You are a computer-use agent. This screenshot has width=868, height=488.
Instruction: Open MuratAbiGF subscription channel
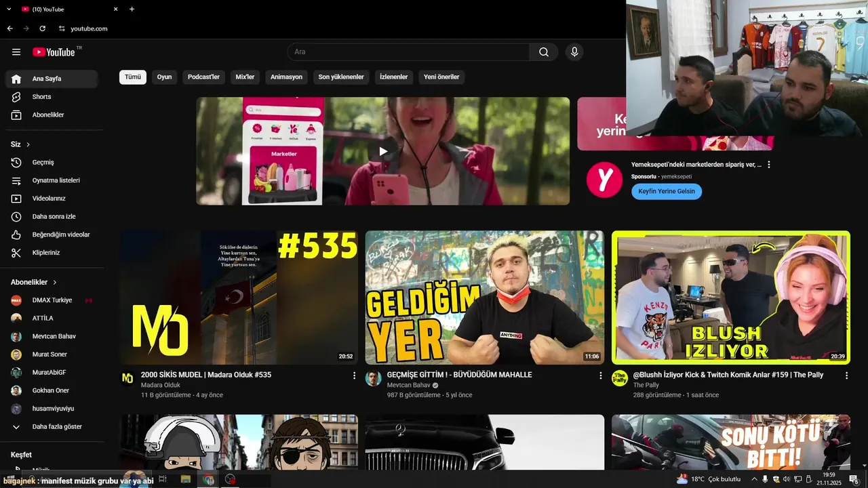pyautogui.click(x=52, y=372)
